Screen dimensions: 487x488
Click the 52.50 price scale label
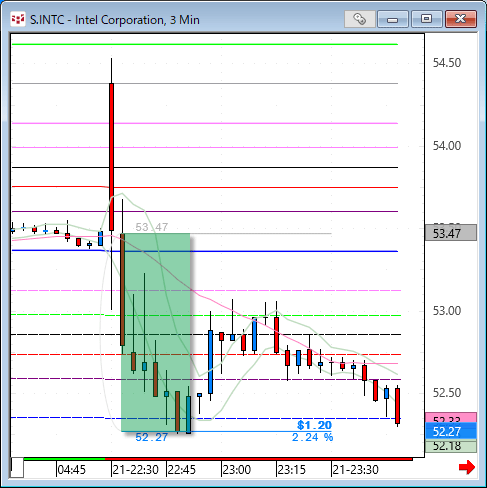pyautogui.click(x=447, y=393)
